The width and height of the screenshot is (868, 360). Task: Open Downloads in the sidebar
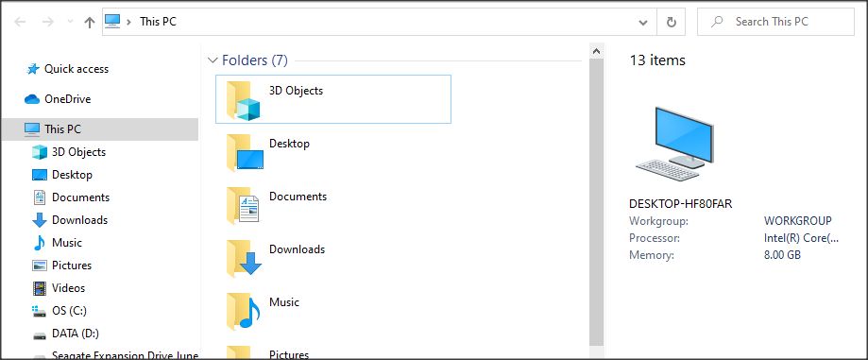79,220
